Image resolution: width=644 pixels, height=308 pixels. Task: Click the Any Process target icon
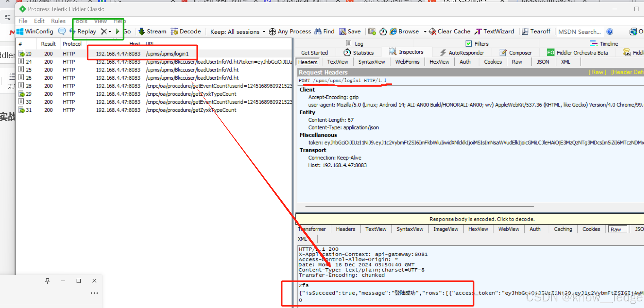coord(273,31)
